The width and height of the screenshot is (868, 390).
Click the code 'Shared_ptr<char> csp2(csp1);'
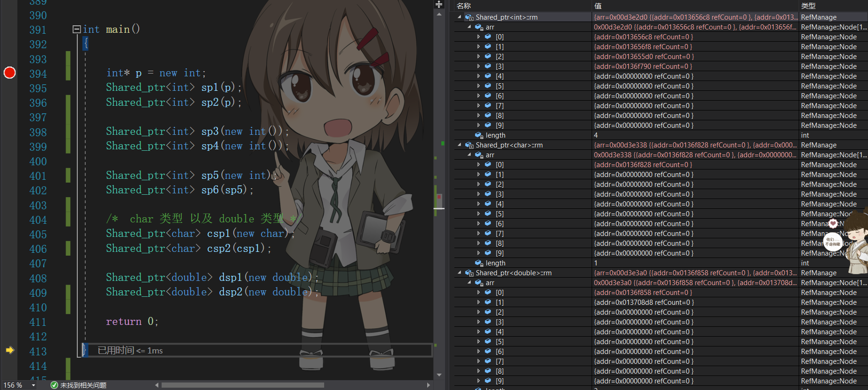coord(189,248)
